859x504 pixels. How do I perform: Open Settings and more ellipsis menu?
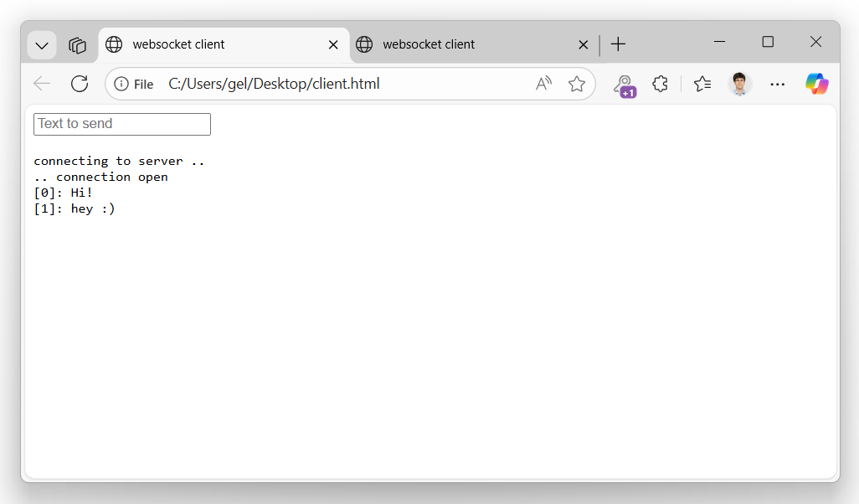[x=778, y=84]
